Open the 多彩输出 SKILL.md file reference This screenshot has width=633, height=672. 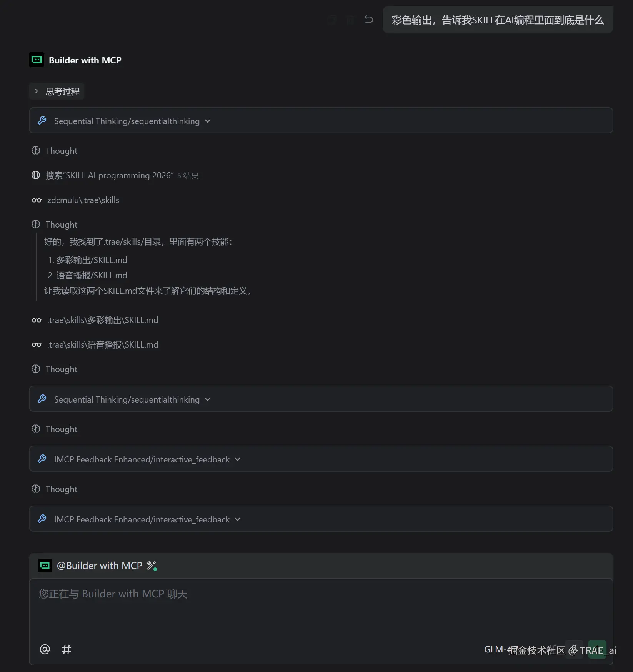pos(103,320)
